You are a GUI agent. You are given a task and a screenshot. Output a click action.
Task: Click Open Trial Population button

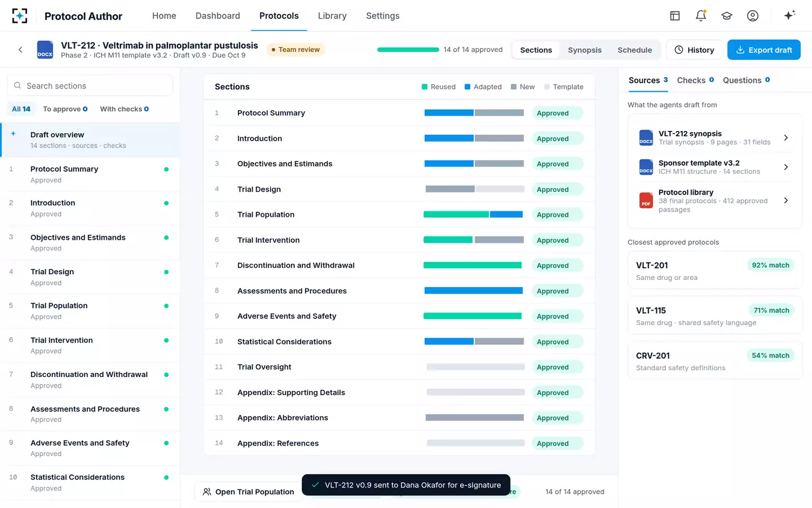(248, 492)
